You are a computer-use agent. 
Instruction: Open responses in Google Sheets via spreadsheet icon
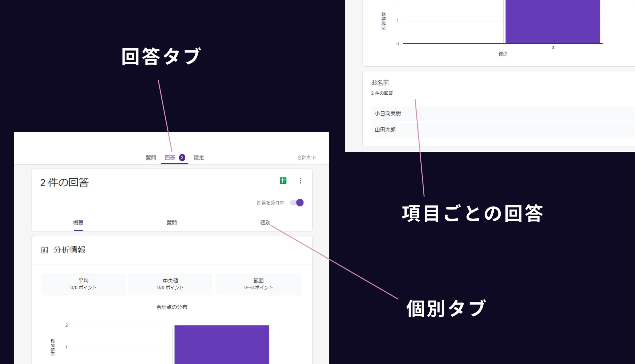283,181
